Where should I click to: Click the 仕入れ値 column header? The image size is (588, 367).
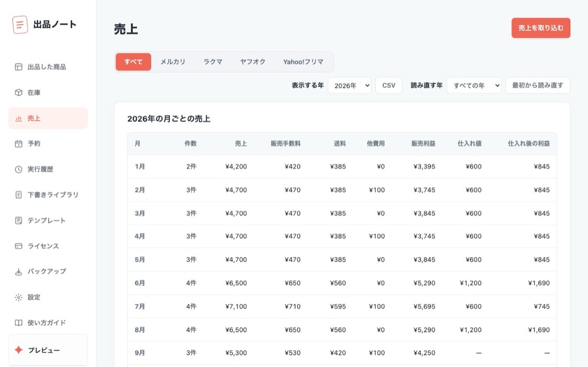469,144
